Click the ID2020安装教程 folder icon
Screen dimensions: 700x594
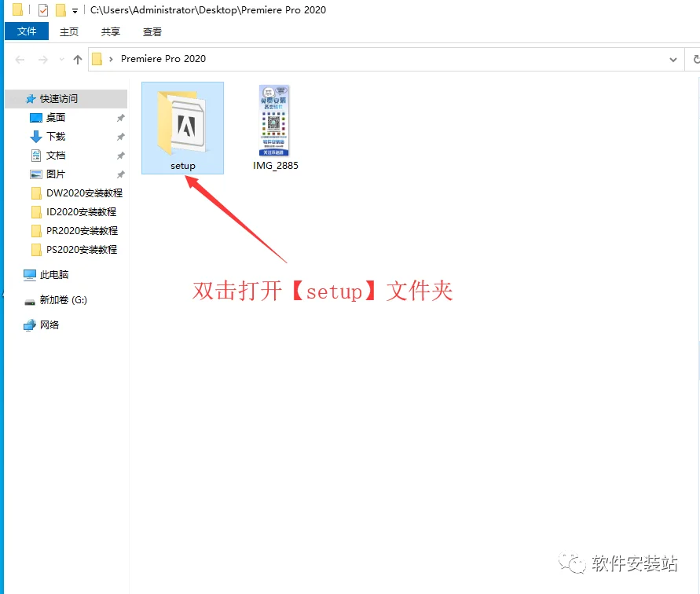[x=36, y=212]
